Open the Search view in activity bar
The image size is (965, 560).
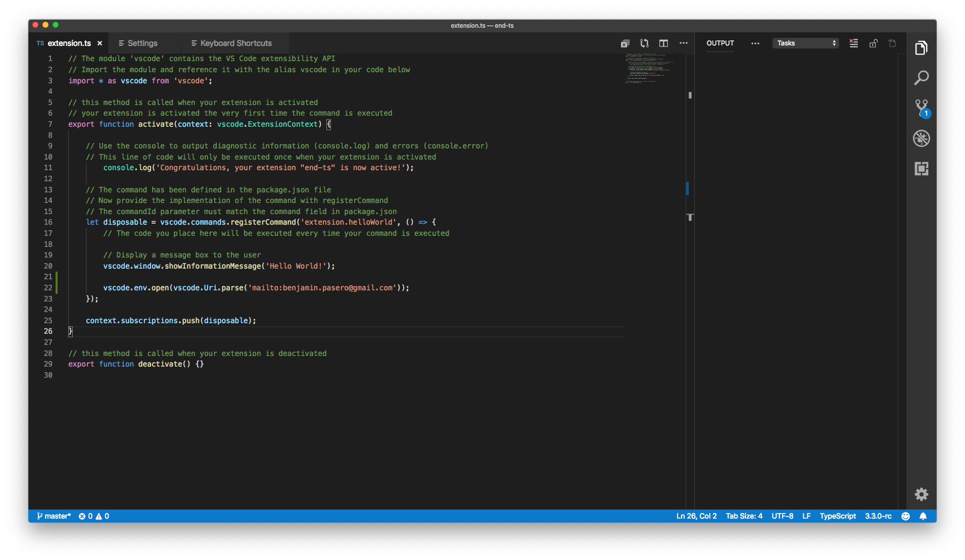coord(921,78)
